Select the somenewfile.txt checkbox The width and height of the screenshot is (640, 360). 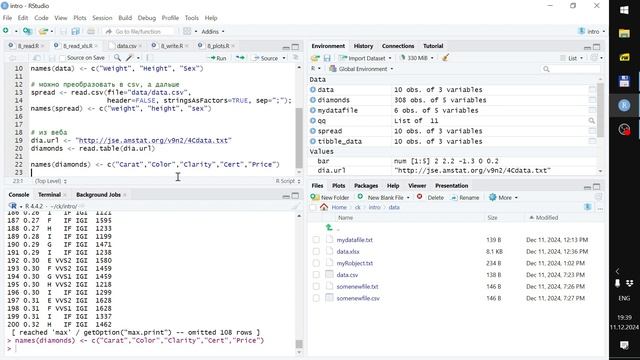(x=316, y=287)
